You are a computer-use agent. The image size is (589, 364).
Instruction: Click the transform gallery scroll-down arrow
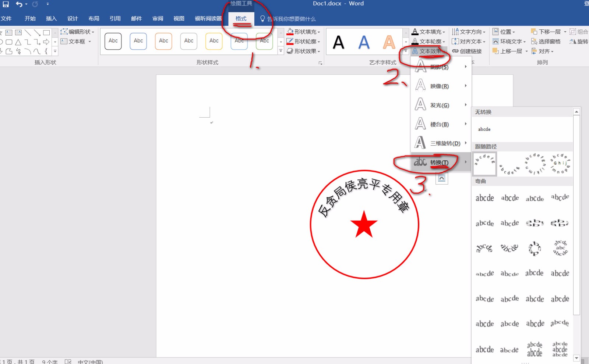point(577,358)
